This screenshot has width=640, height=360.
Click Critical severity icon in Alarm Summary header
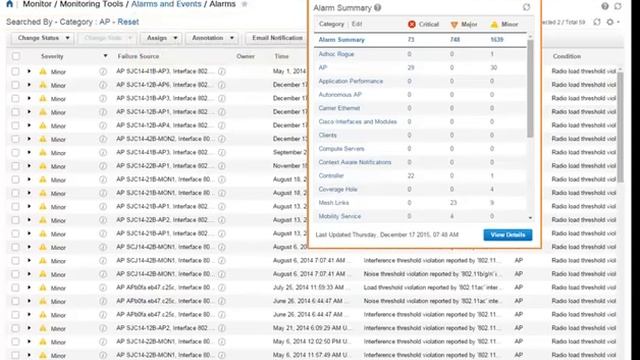click(412, 24)
